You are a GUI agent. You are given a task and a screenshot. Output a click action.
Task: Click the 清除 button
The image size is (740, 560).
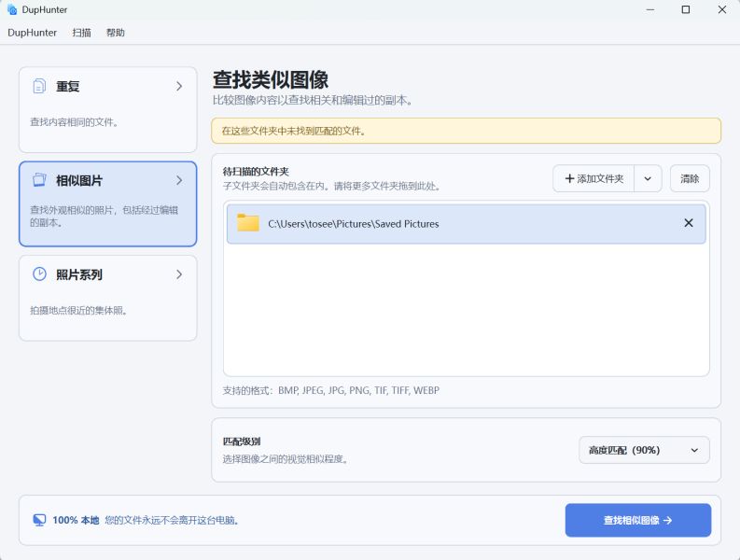coord(690,178)
